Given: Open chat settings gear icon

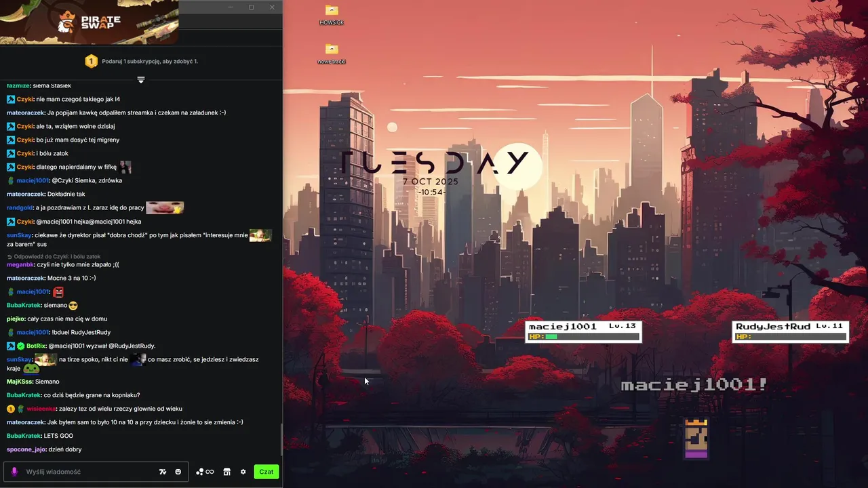Looking at the screenshot, I should coord(243,472).
